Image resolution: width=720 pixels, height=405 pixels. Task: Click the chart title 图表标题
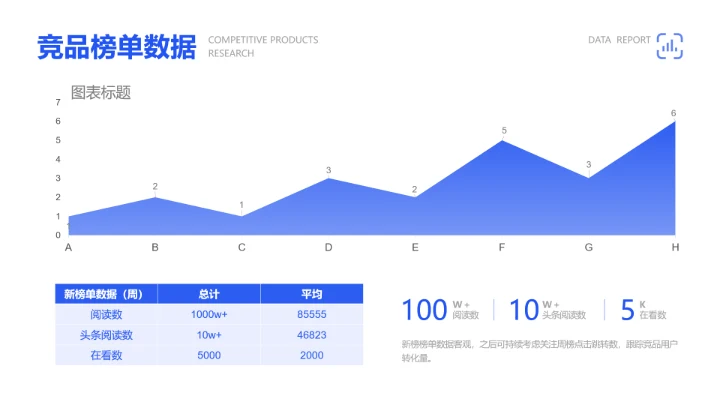tap(100, 93)
